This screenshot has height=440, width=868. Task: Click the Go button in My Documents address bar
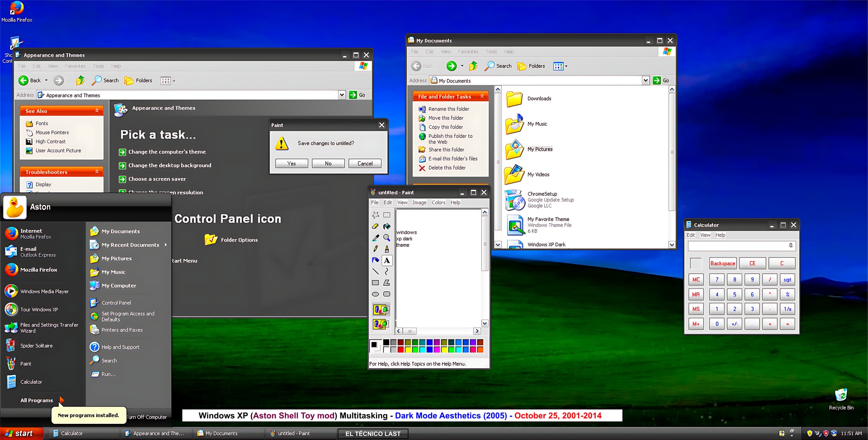tap(661, 80)
